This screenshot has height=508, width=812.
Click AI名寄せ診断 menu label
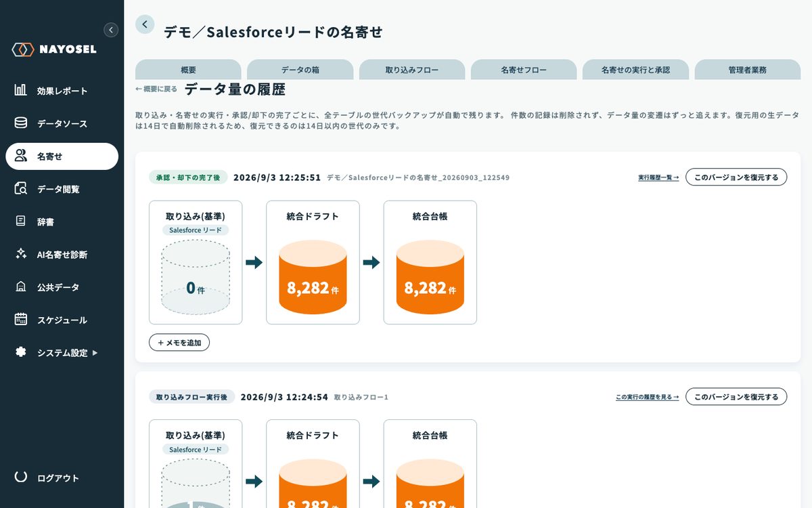[x=62, y=255]
